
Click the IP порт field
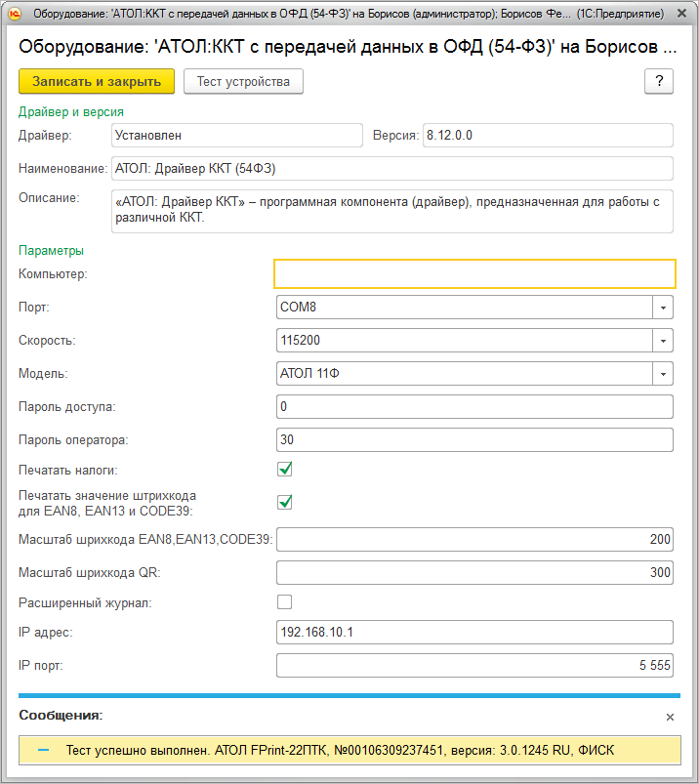point(474,666)
